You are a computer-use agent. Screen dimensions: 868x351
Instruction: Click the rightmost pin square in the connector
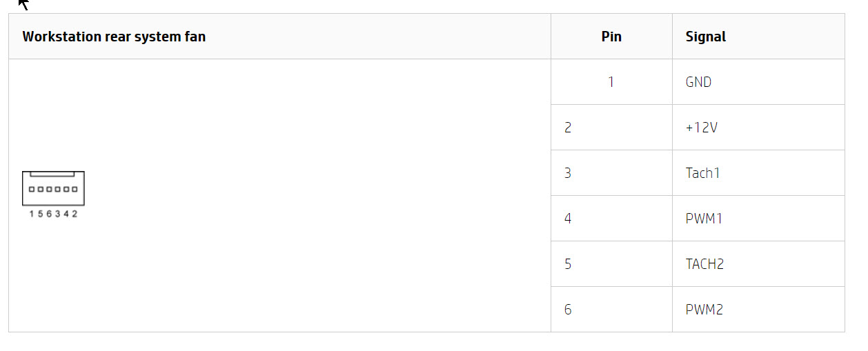point(75,189)
